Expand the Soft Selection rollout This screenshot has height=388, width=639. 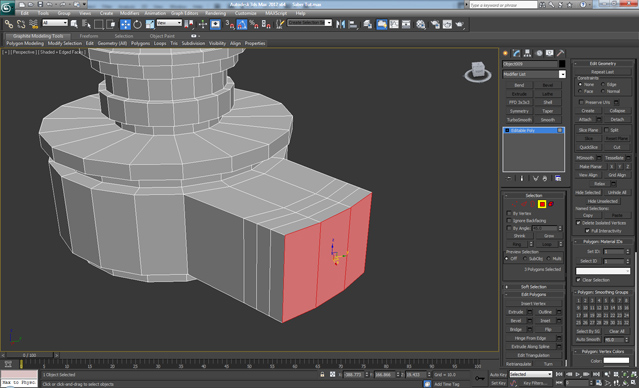(x=533, y=287)
